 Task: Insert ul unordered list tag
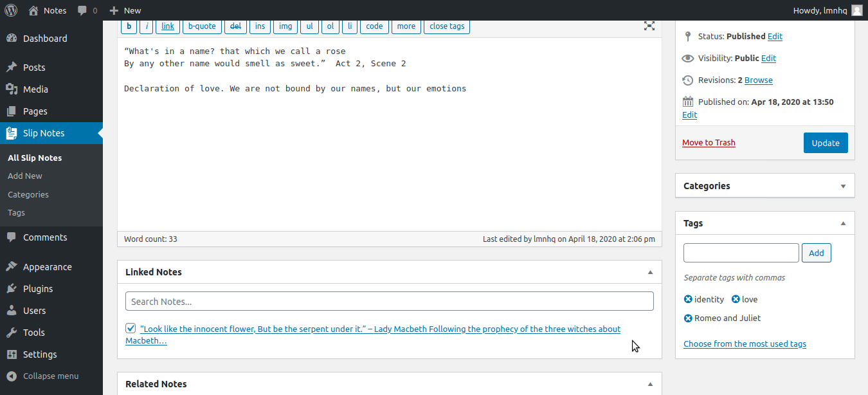(x=309, y=26)
